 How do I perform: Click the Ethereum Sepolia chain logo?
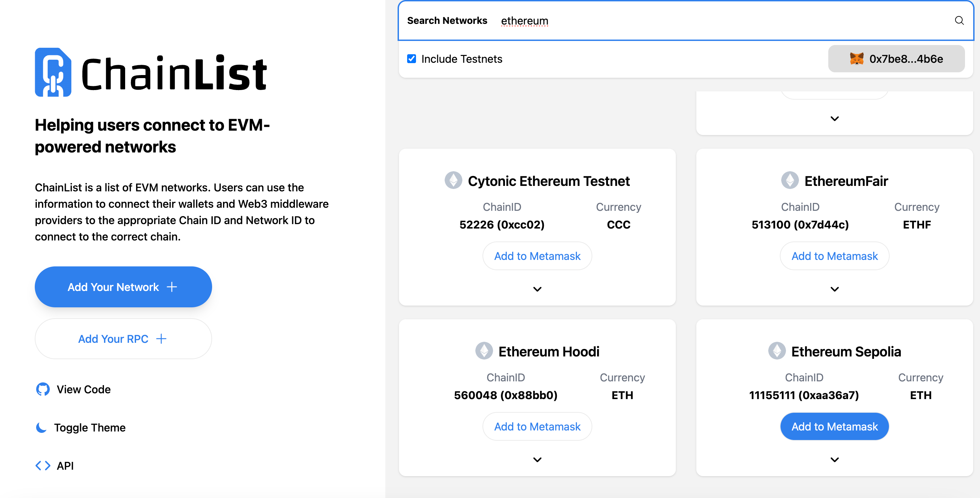tap(776, 351)
